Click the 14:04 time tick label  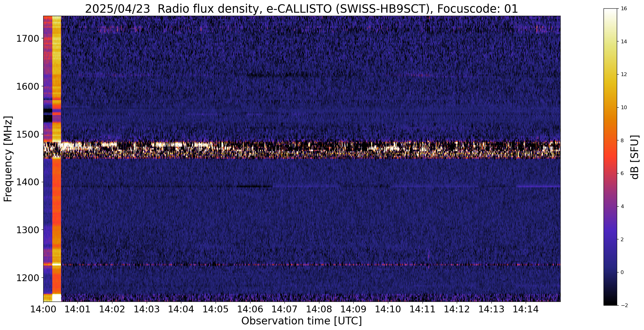(181, 309)
